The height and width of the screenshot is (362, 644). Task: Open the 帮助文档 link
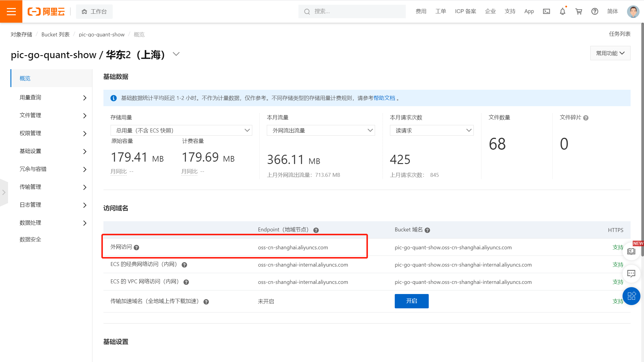click(x=384, y=98)
